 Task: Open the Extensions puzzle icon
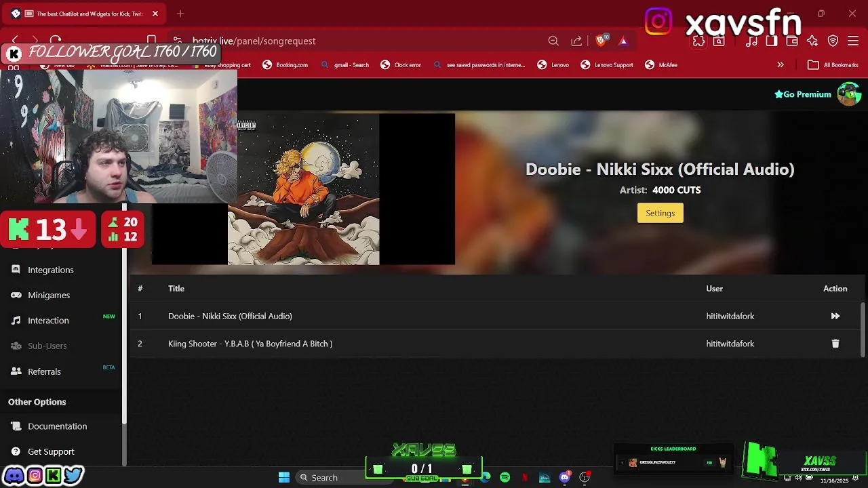698,41
